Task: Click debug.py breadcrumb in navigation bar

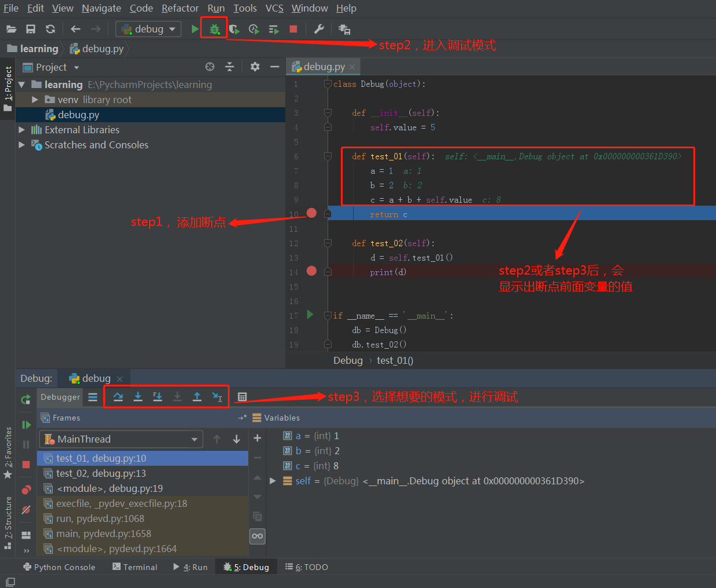Action: pos(97,49)
